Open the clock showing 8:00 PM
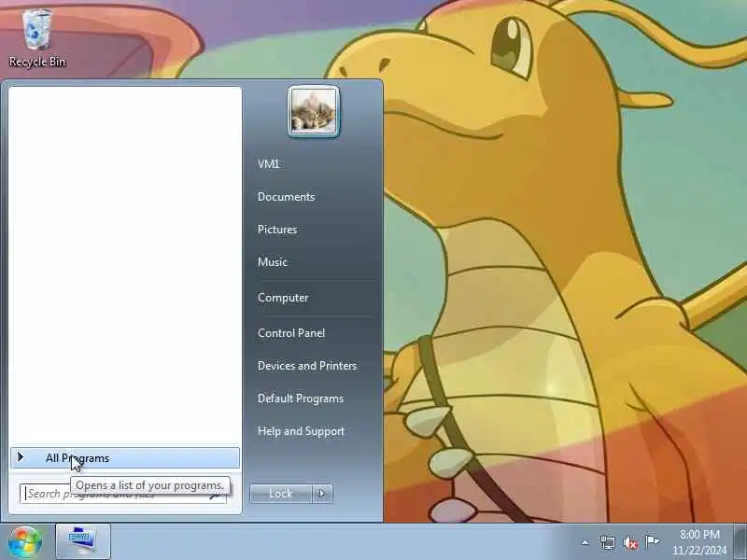Image resolution: width=747 pixels, height=560 pixels. [x=699, y=542]
